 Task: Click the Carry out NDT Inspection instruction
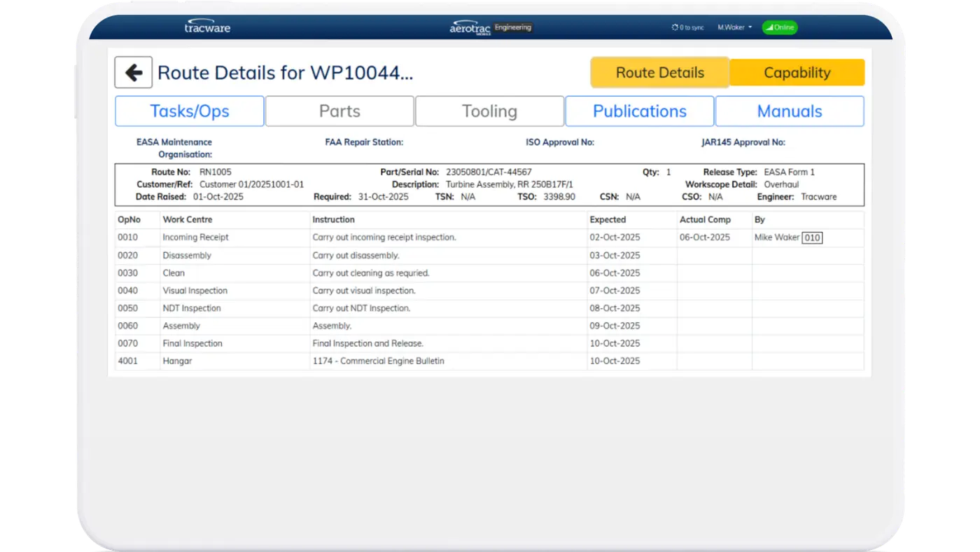point(361,308)
